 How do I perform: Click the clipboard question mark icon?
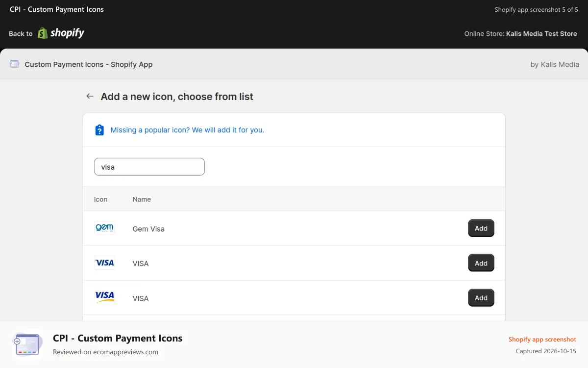coord(99,130)
